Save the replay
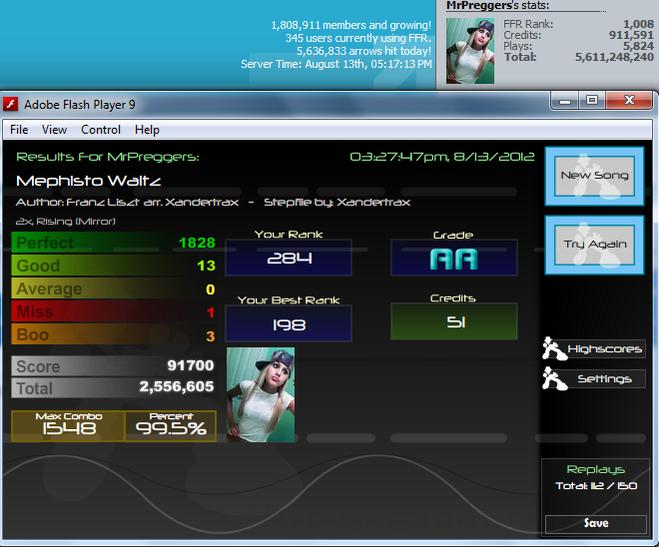 pyautogui.click(x=596, y=523)
